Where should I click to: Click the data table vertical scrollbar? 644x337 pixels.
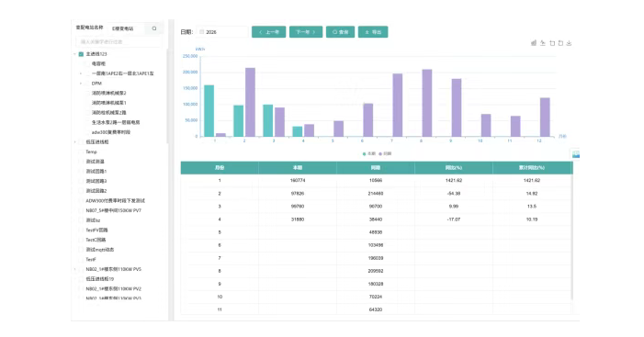[x=571, y=238]
